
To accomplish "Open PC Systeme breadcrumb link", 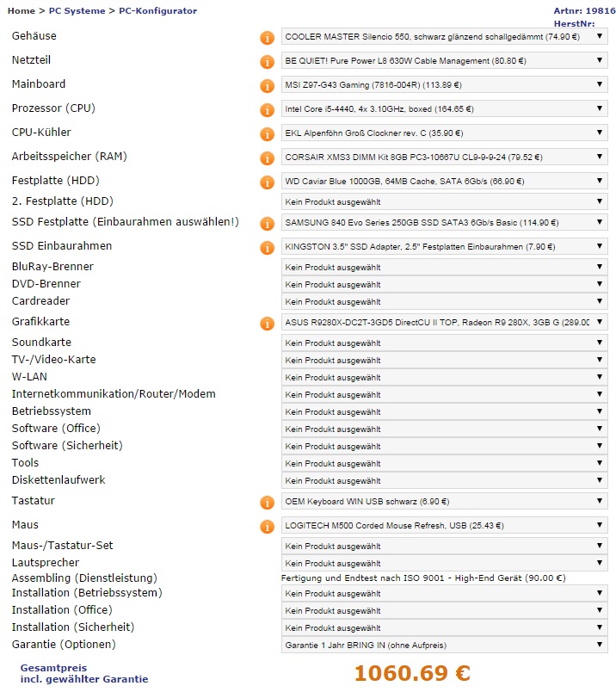I will click(77, 10).
